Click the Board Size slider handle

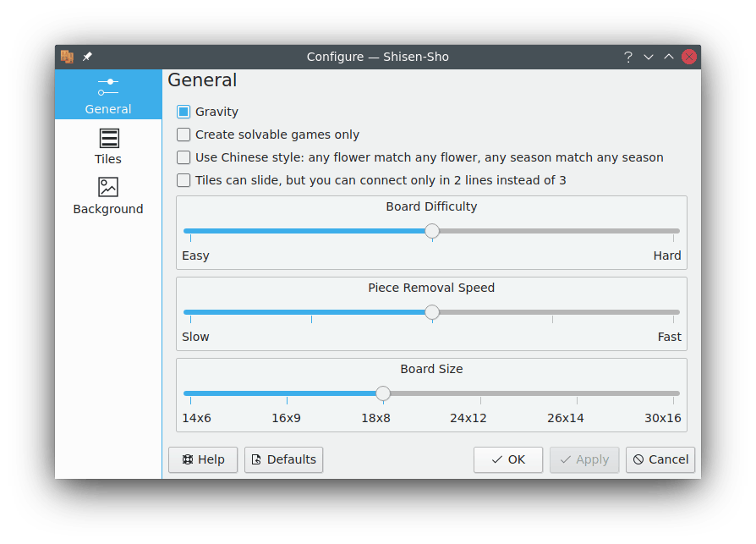click(x=382, y=393)
